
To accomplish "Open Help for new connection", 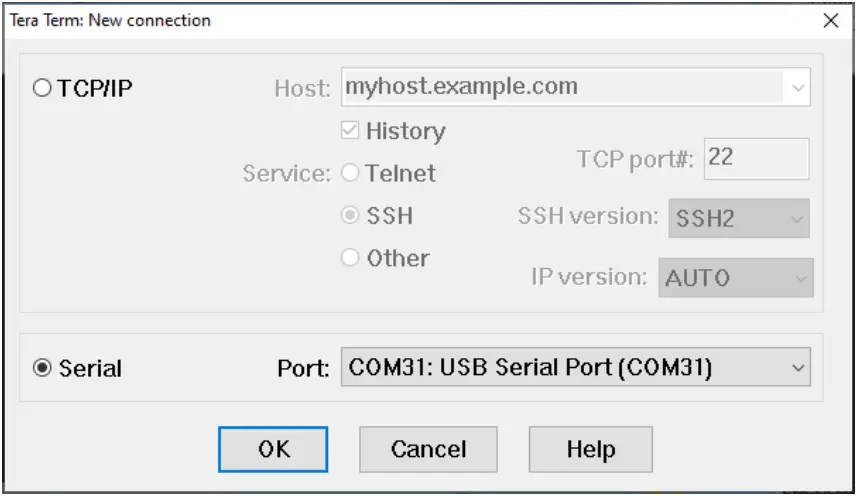I will [590, 450].
